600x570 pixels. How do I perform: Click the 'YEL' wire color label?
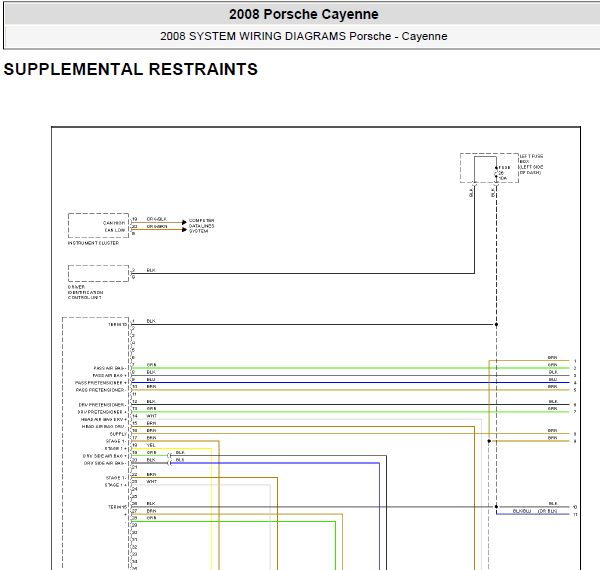point(151,445)
